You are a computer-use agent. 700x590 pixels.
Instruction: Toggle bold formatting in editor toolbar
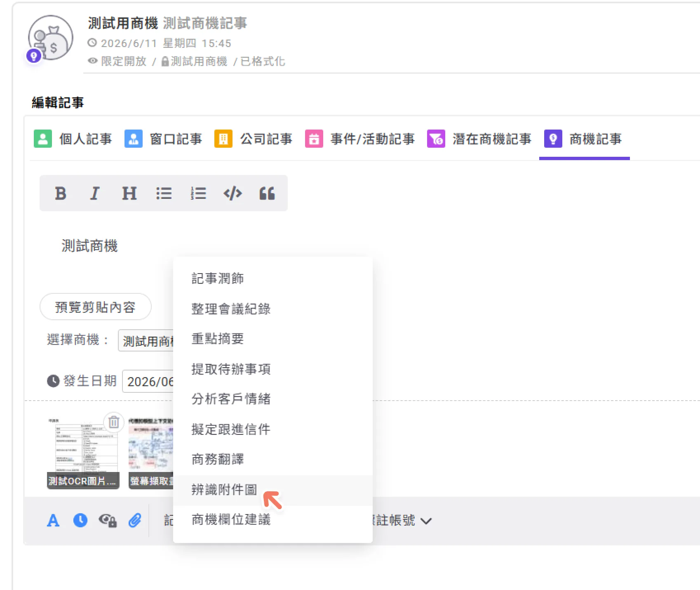pyautogui.click(x=61, y=193)
